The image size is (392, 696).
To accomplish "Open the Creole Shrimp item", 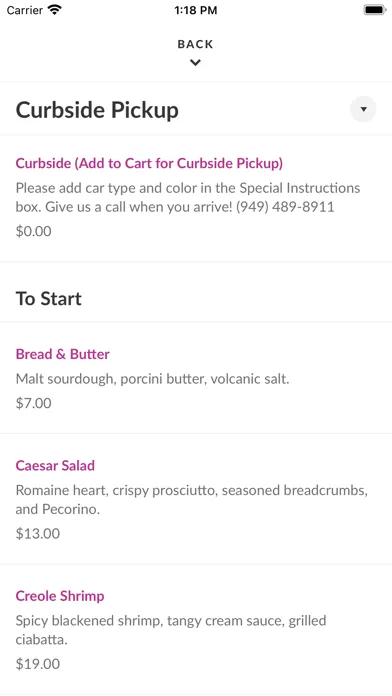I will 60,596.
